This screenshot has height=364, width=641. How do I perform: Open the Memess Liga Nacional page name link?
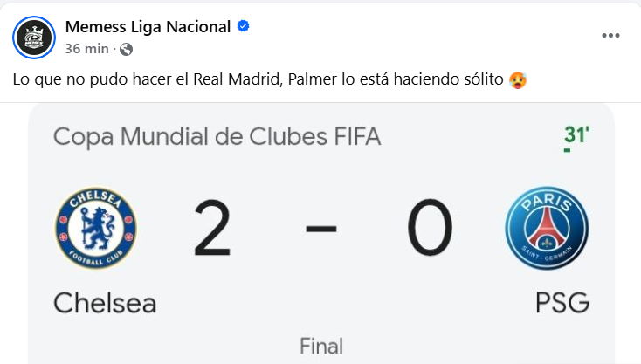(148, 27)
